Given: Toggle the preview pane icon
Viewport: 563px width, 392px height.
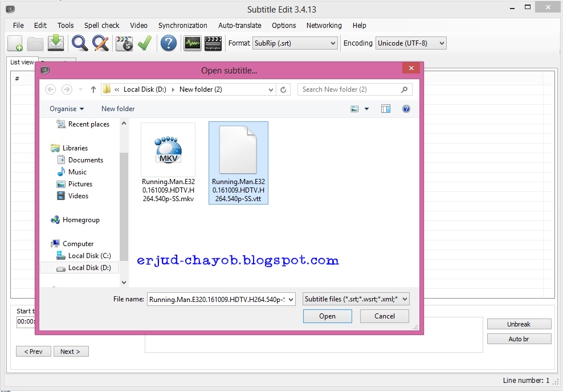Looking at the screenshot, I should [386, 109].
